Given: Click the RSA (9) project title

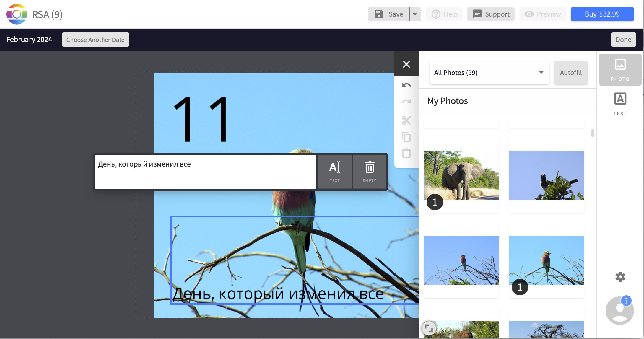Looking at the screenshot, I should [47, 14].
